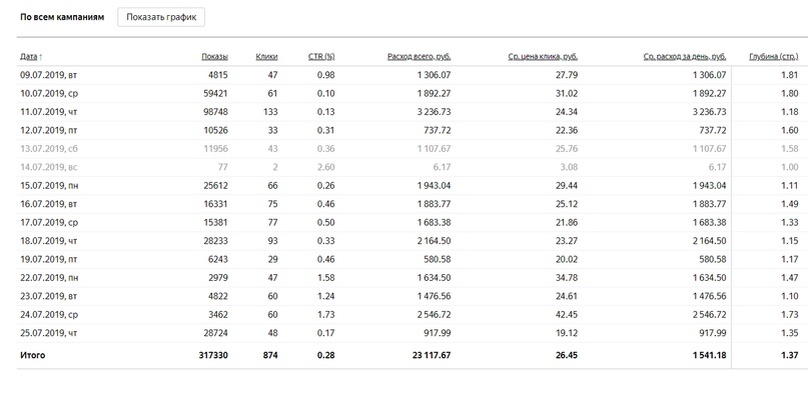808x393 pixels.
Task: Click impressions value 98748
Action: click(x=216, y=112)
